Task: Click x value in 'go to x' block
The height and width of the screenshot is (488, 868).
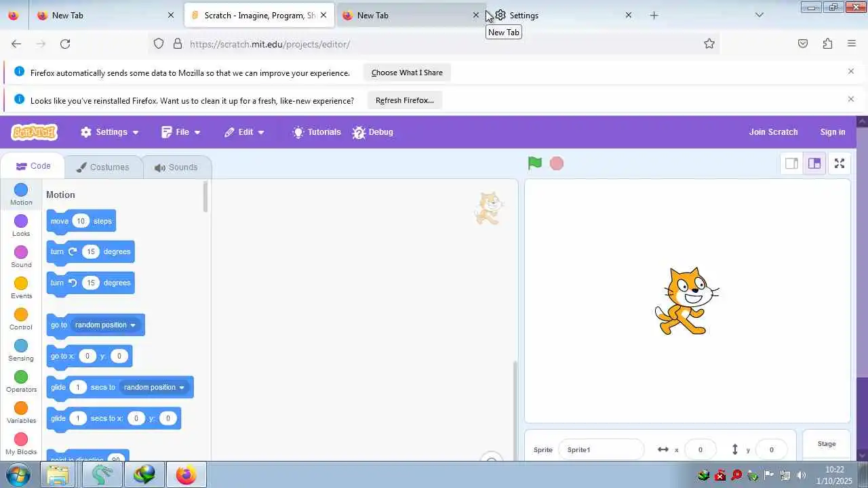Action: (x=87, y=356)
